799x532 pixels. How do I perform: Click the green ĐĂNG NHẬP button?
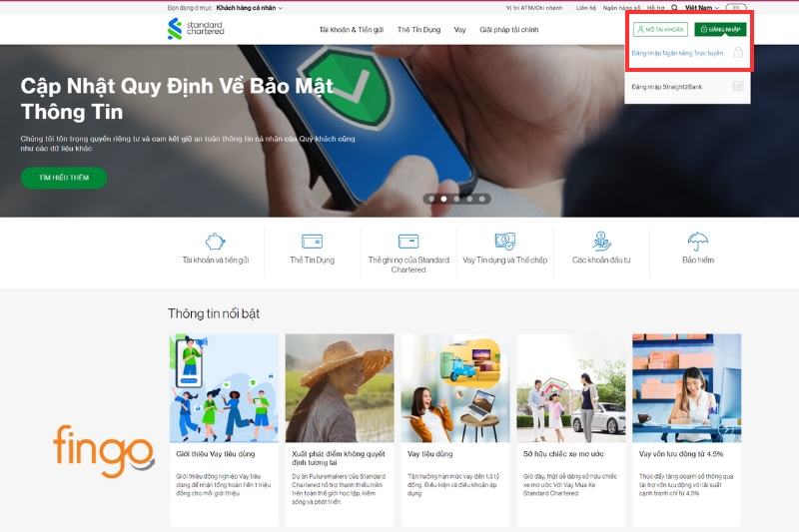click(x=720, y=30)
